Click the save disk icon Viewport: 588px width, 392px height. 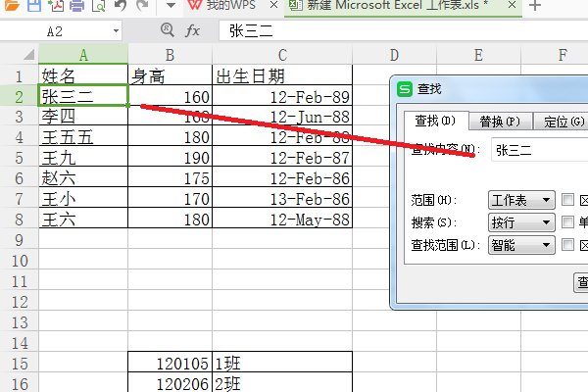tap(34, 5)
